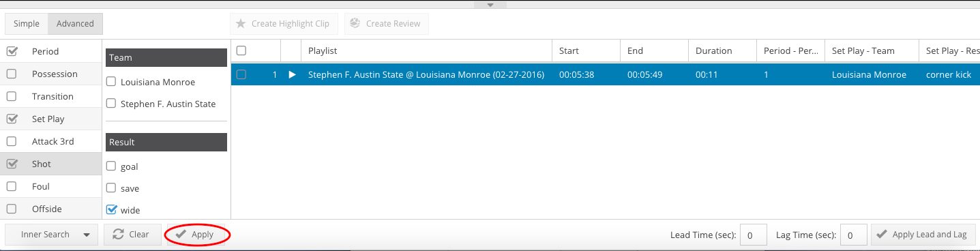This screenshot has height=251, width=980.
Task: Enable the Foul filter checkbox
Action: point(12,186)
